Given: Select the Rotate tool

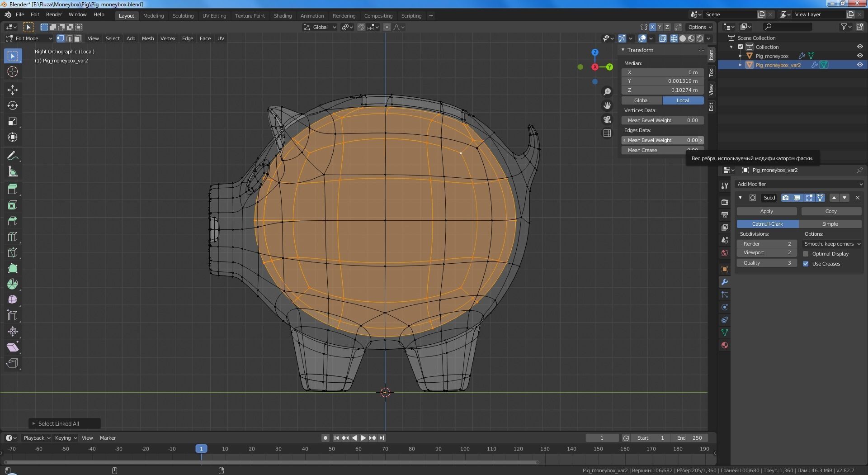Looking at the screenshot, I should (x=13, y=106).
